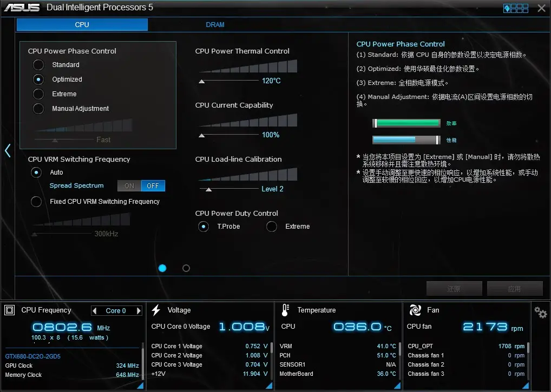Click the left navigation arrow chevron
This screenshot has height=392, width=551.
8,150
